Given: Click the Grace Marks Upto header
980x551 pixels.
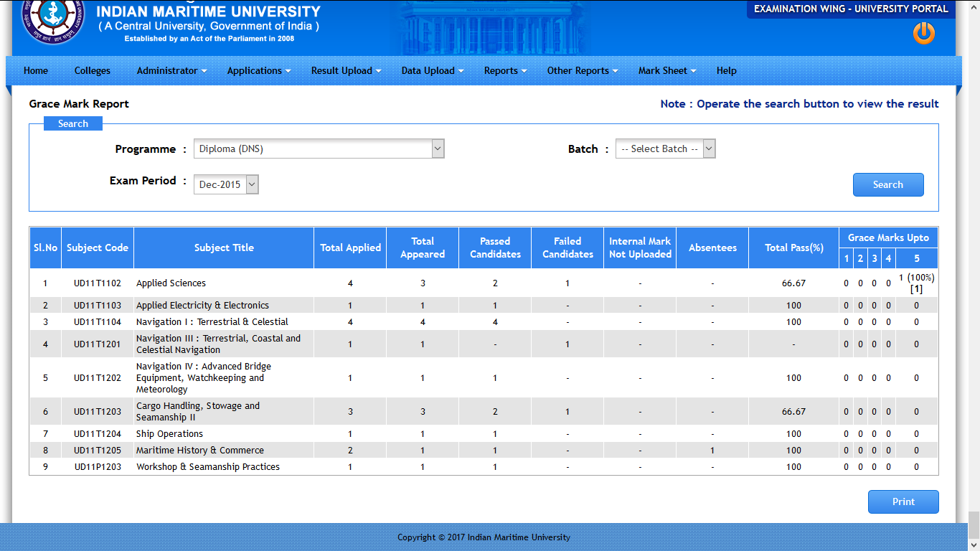Looking at the screenshot, I should 888,237.
